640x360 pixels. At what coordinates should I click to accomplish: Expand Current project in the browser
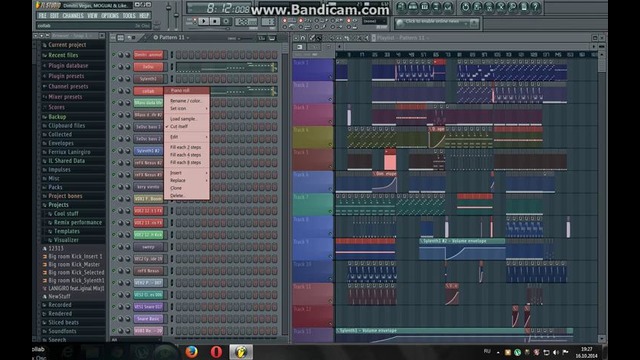tap(67, 45)
